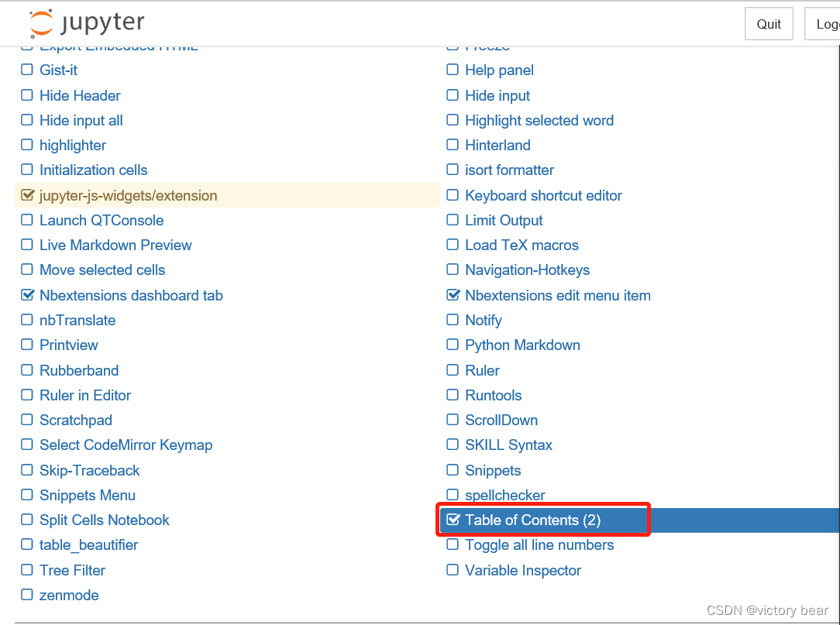Disable the Table of Contents (2) extension

click(453, 520)
